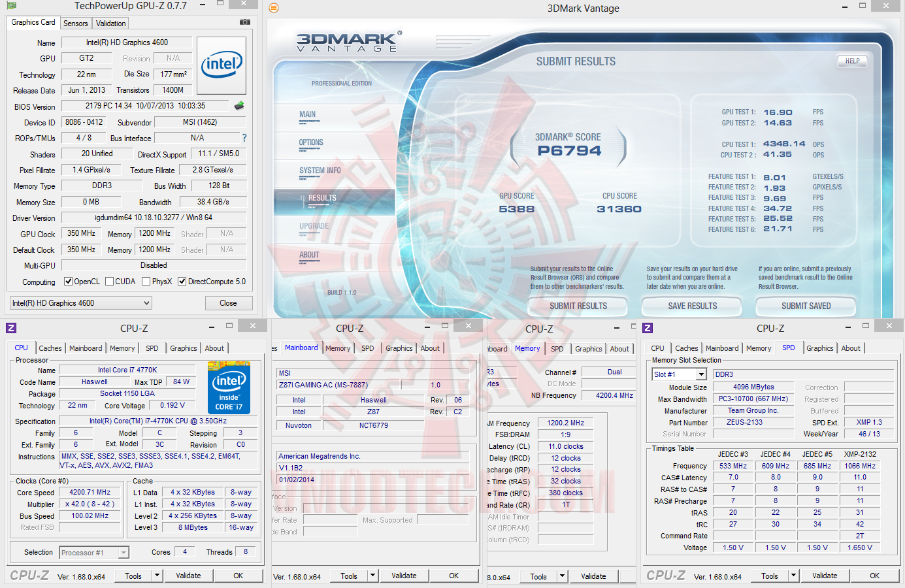Click the SUBMIT SAVED button
Image resolution: width=905 pixels, height=588 pixels.
pos(806,306)
